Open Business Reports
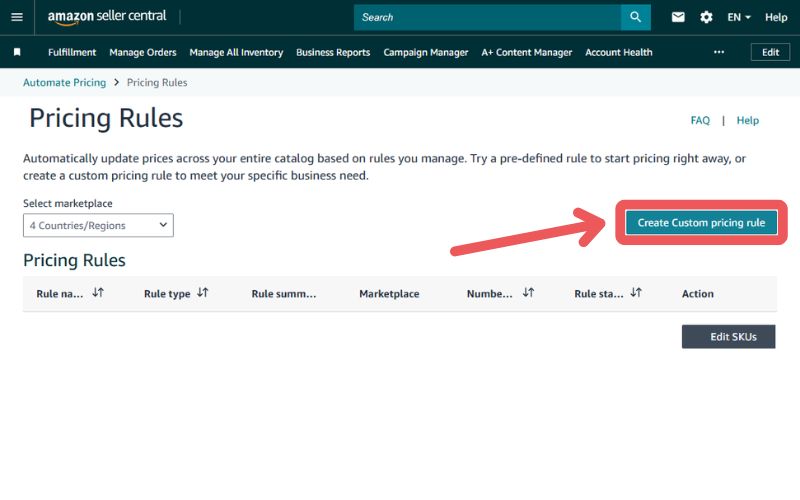Viewport: 800px width, 500px height. tap(333, 52)
